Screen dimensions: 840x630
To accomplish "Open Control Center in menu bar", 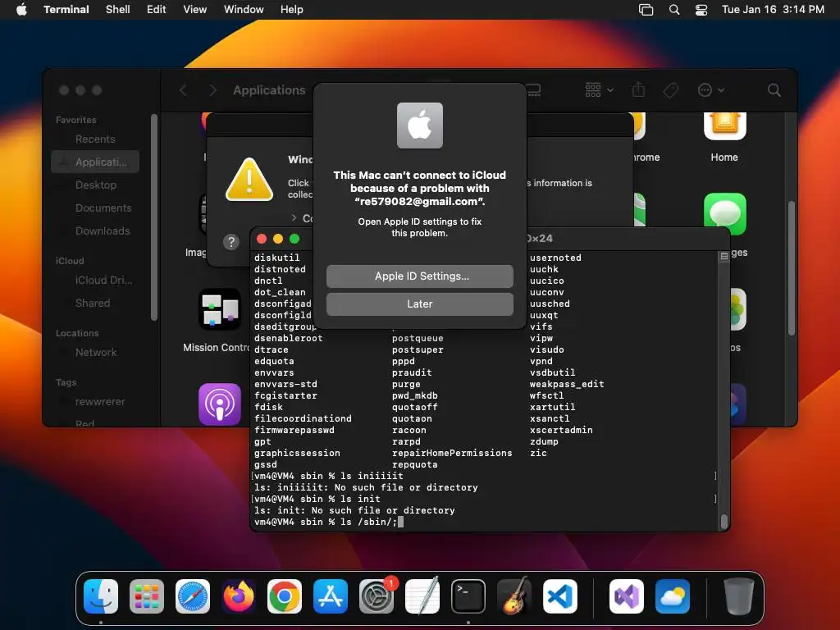I will (701, 10).
